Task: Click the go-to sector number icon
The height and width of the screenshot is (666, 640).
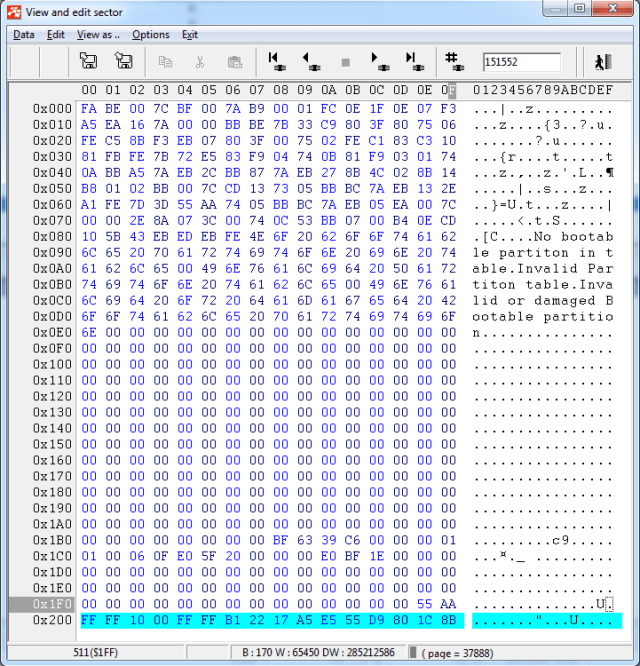Action: point(453,62)
